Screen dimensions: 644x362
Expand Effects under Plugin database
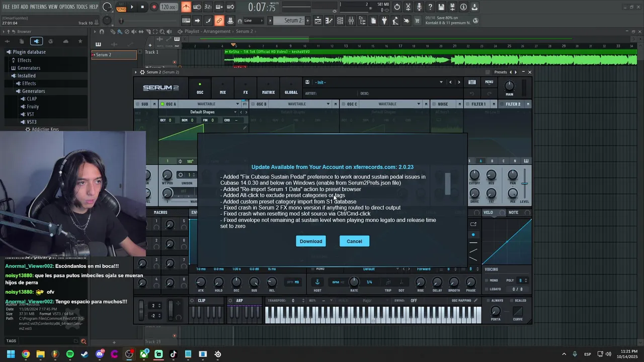coord(24,60)
